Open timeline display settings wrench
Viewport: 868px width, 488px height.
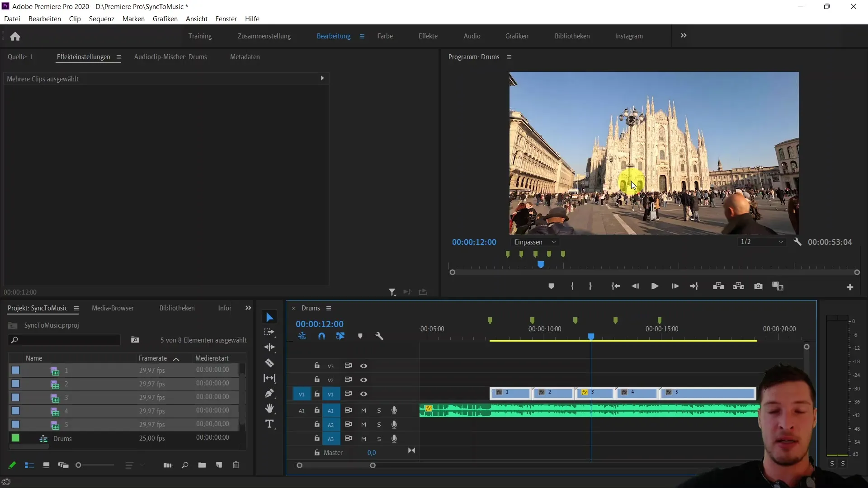(x=379, y=336)
